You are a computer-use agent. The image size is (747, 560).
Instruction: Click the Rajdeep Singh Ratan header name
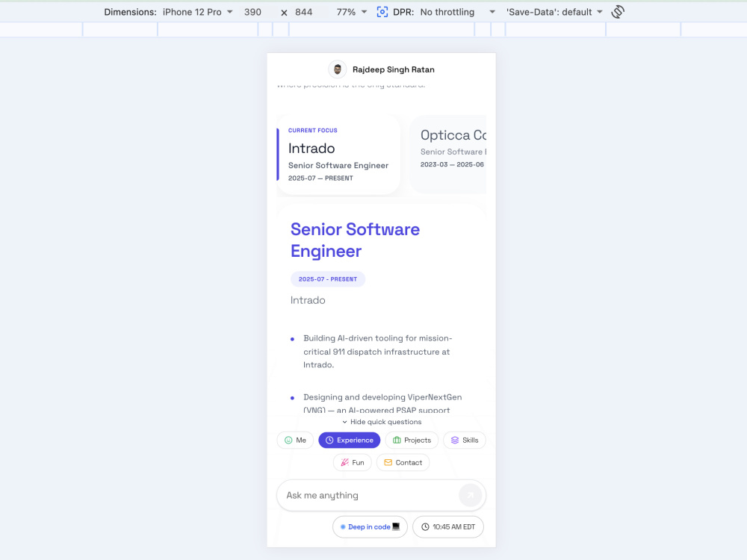393,69
